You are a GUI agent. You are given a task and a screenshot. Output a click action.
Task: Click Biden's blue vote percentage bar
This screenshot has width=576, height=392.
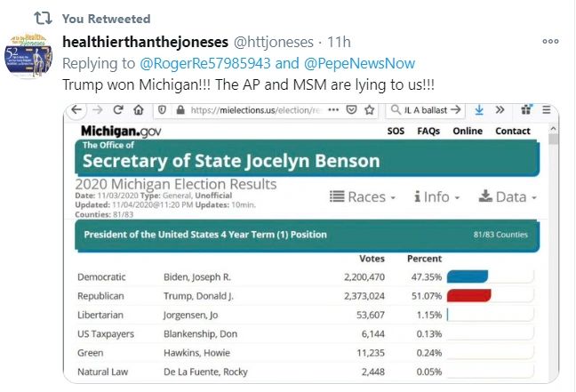click(468, 276)
